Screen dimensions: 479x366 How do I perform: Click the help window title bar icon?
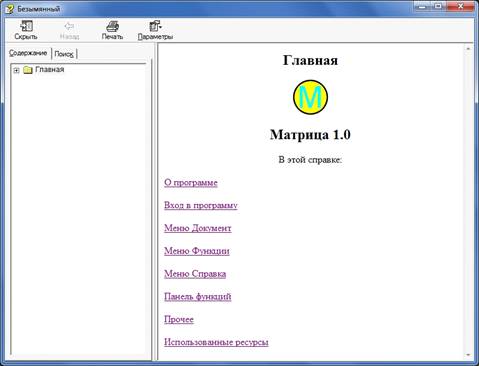(x=9, y=9)
